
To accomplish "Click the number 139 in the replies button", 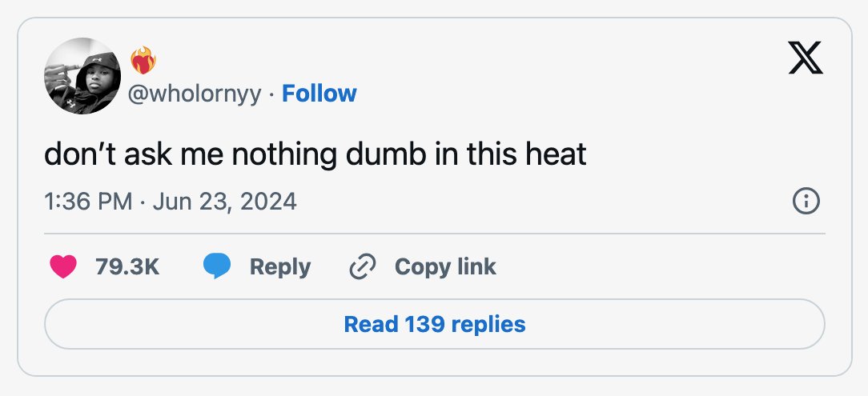I will click(424, 324).
